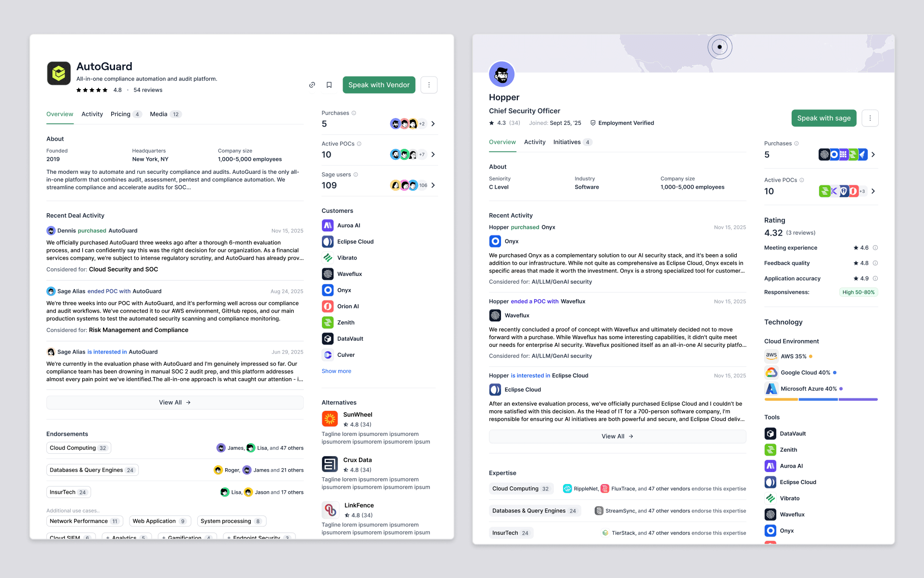Open the Initiatives tab on Hopper profile

pyautogui.click(x=567, y=142)
